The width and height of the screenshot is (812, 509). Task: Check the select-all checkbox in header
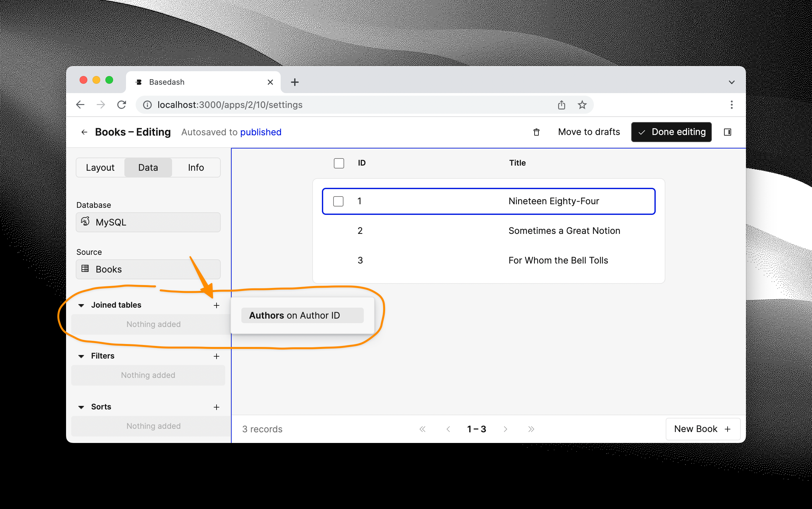pyautogui.click(x=339, y=163)
